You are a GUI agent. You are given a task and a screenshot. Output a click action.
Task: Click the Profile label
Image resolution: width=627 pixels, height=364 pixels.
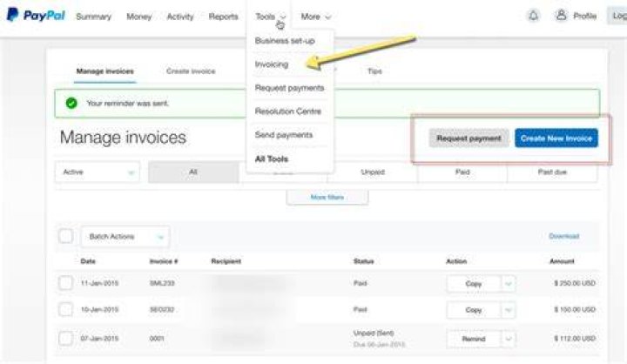[585, 16]
